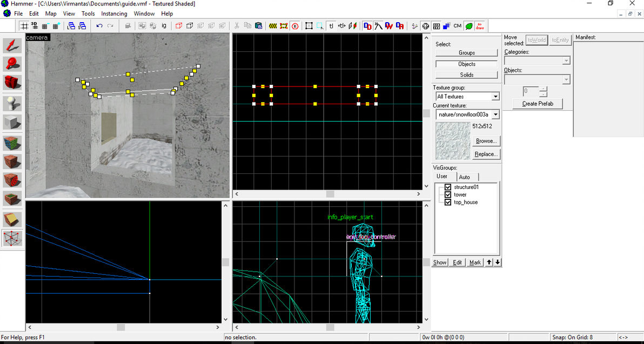
Task: Open the Toggle Texture Application tool
Action: tap(12, 143)
